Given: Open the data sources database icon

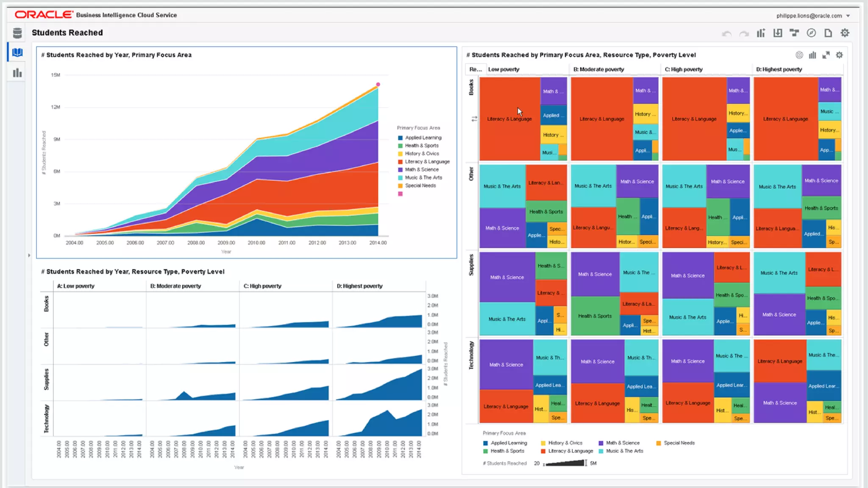Looking at the screenshot, I should [17, 33].
